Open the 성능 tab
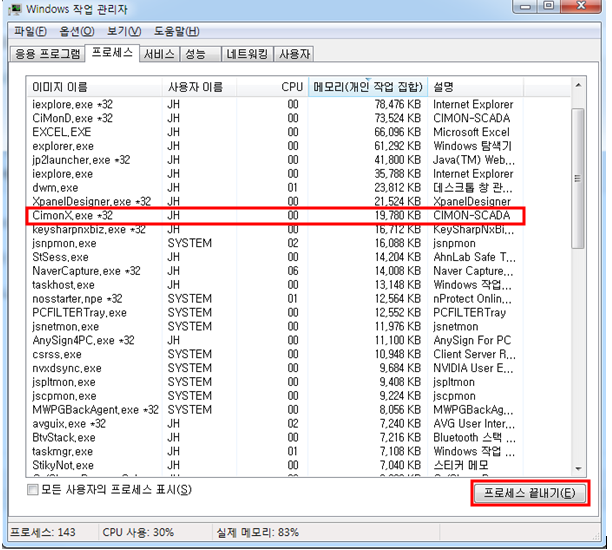Viewport: 612px width, 550px height. pyautogui.click(x=200, y=54)
